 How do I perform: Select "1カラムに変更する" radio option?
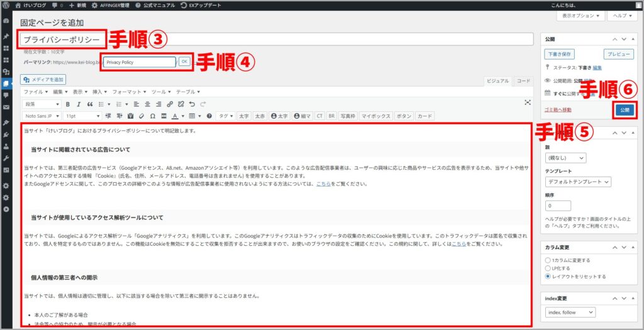point(548,260)
